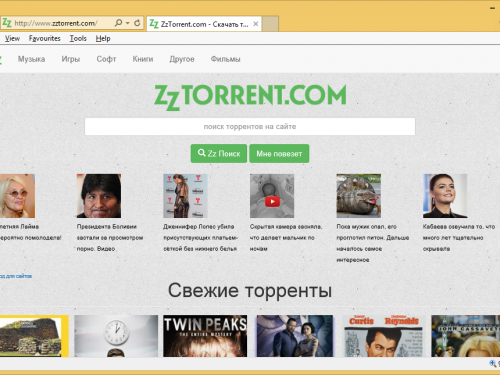Go to Игры category

coord(71,59)
